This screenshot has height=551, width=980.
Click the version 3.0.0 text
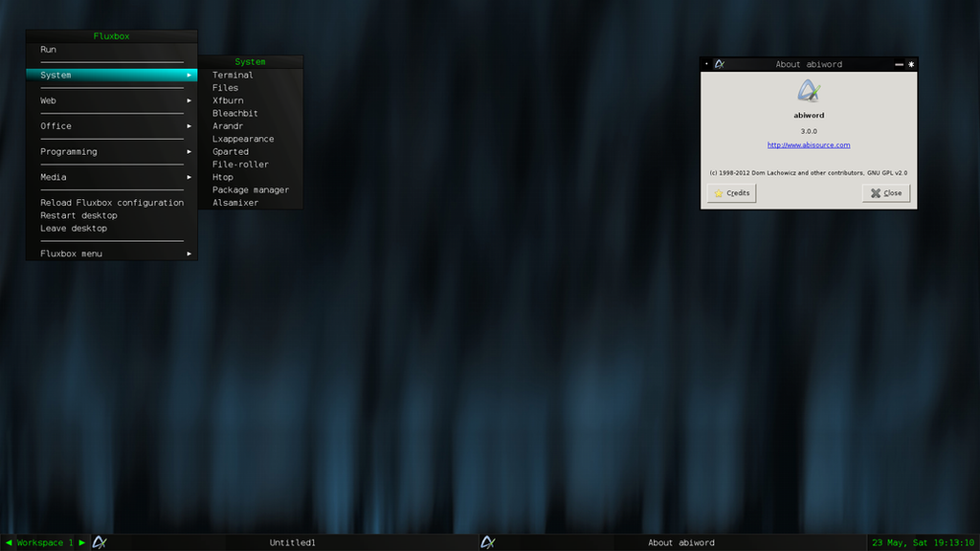point(809,131)
